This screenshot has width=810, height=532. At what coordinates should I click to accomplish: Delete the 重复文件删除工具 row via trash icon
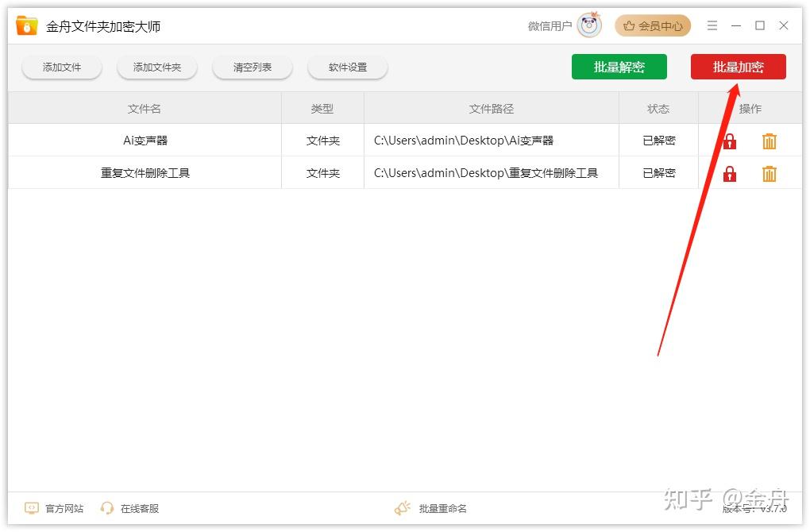pos(769,174)
